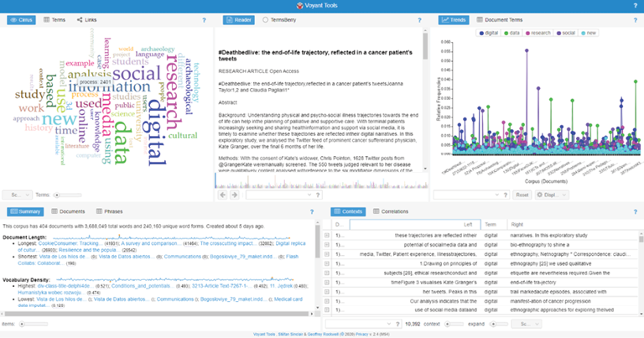
Task: Open help for the Cirrus panel
Action: coord(205,18)
